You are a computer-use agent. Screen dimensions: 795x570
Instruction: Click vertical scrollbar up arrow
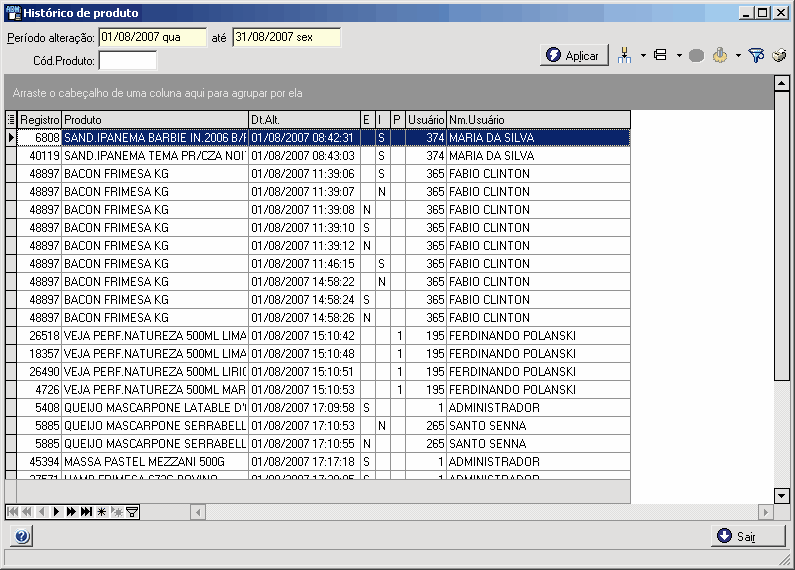[781, 83]
